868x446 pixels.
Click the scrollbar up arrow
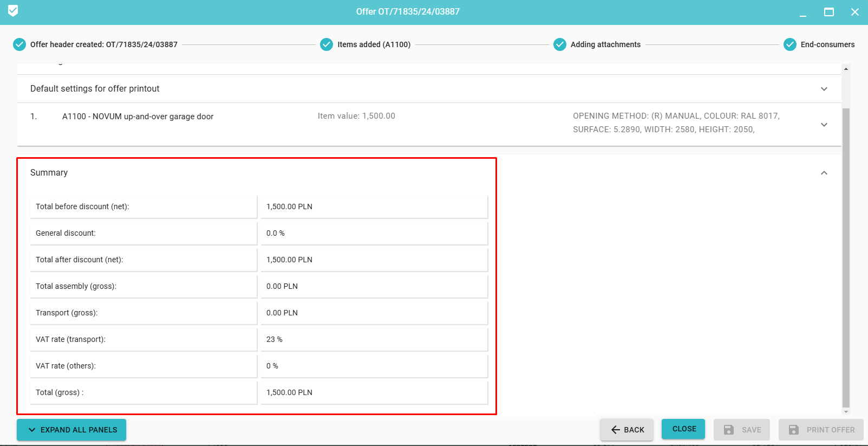(846, 69)
